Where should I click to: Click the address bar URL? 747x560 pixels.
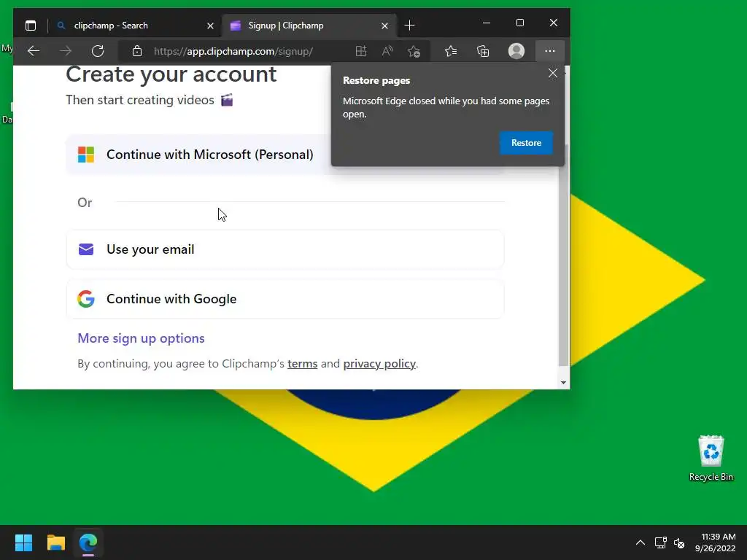pyautogui.click(x=233, y=52)
